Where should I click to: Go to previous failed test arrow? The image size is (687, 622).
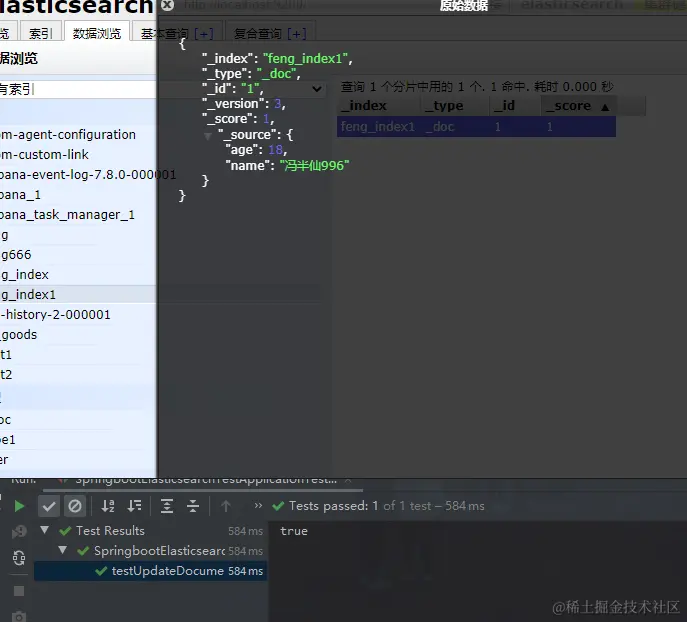tap(226, 506)
